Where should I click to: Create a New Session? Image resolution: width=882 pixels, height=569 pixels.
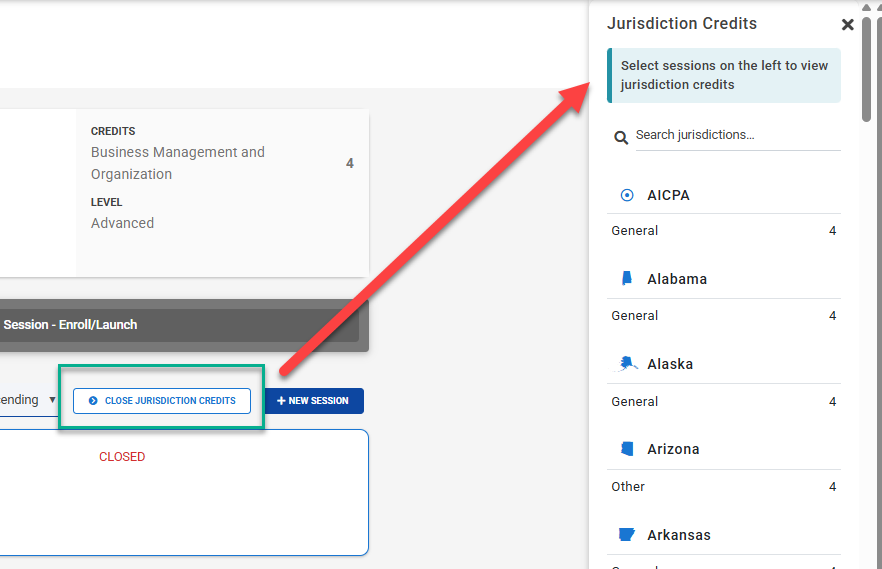(x=314, y=401)
